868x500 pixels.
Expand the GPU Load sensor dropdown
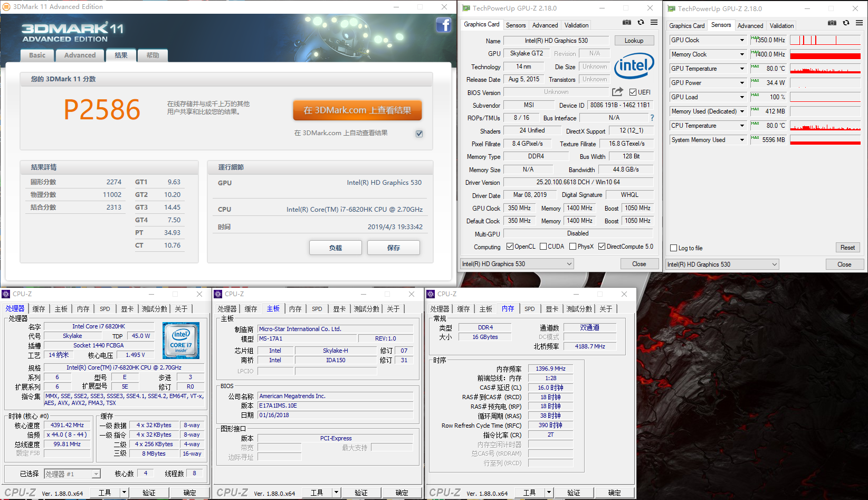[x=742, y=97]
